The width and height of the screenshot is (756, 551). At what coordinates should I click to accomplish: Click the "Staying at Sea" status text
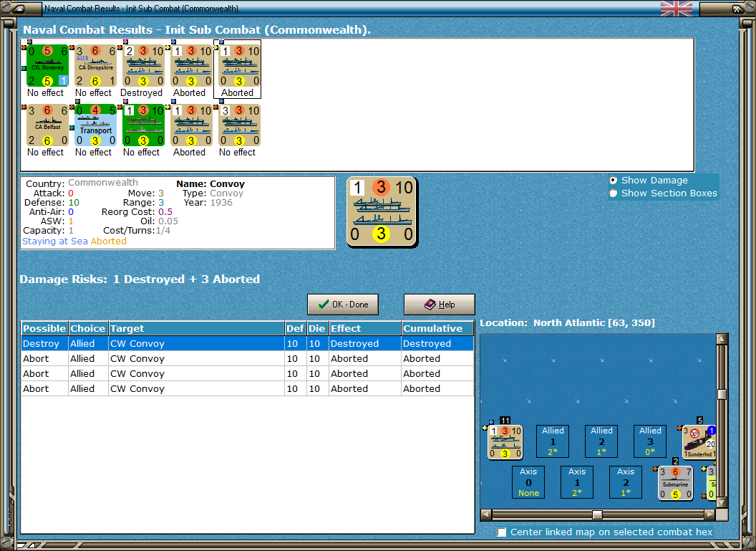pyautogui.click(x=55, y=241)
